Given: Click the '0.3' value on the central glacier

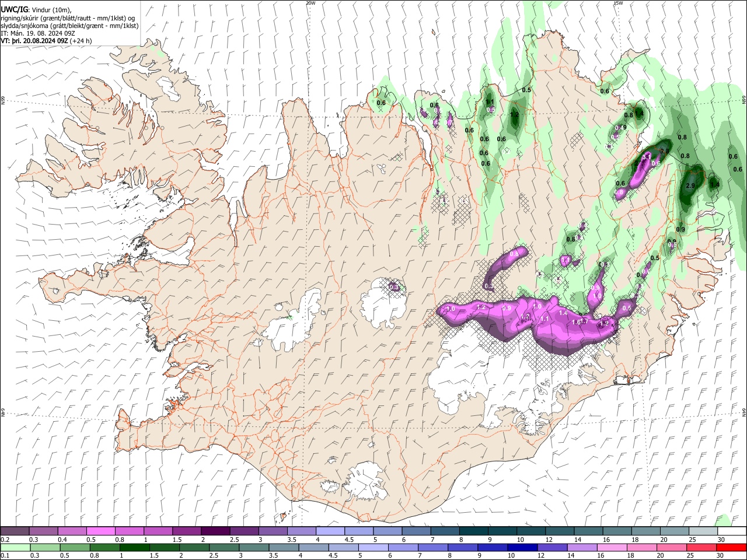Looking at the screenshot, I should click(394, 287).
